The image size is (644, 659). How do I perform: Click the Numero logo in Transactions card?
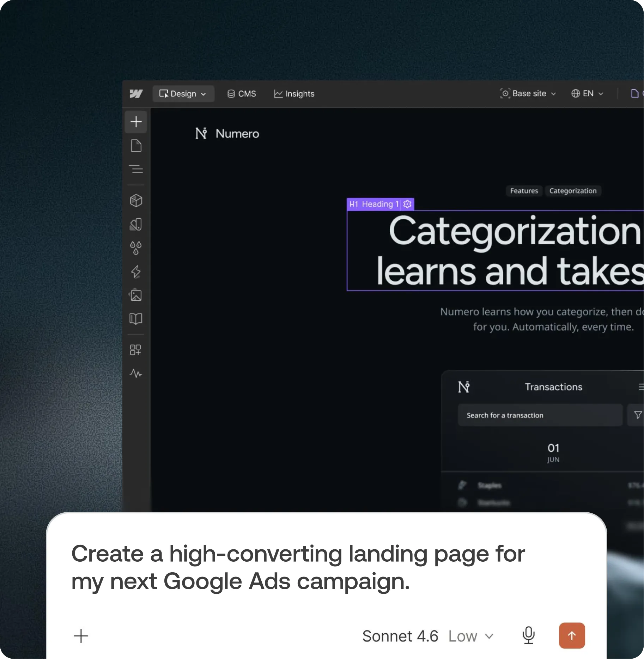point(464,387)
